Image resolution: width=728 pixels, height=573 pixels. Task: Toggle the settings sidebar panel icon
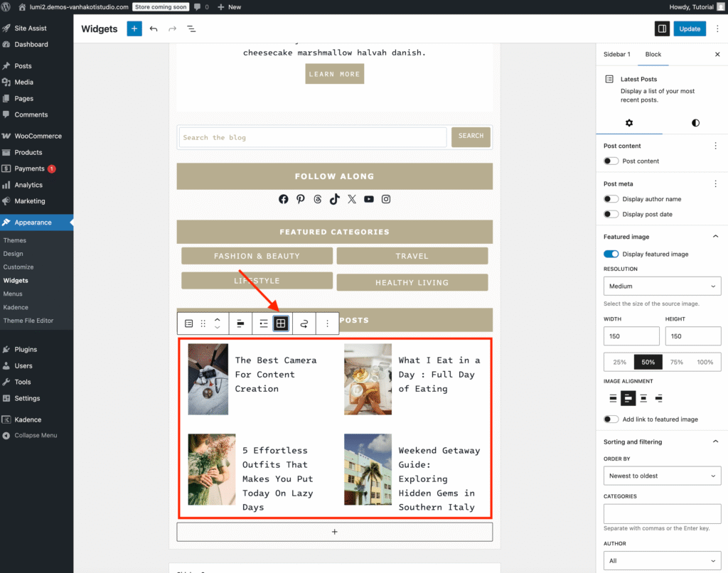[x=662, y=28]
